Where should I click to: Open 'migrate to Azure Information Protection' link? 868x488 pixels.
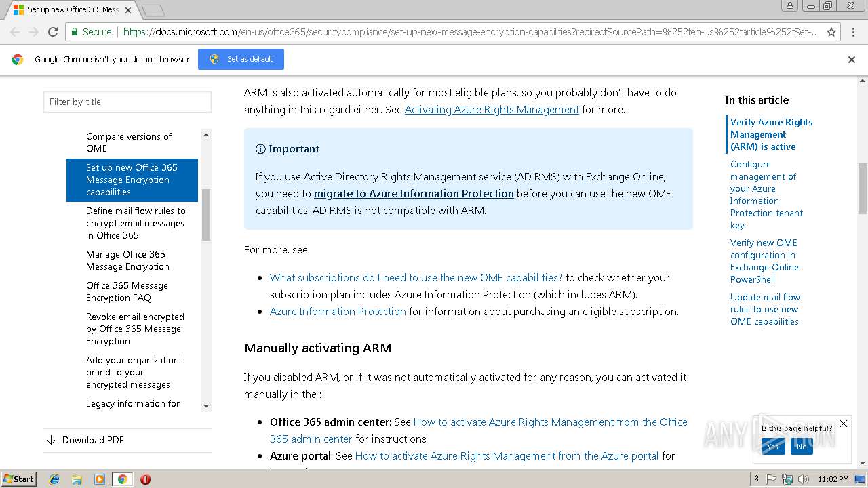(x=414, y=193)
